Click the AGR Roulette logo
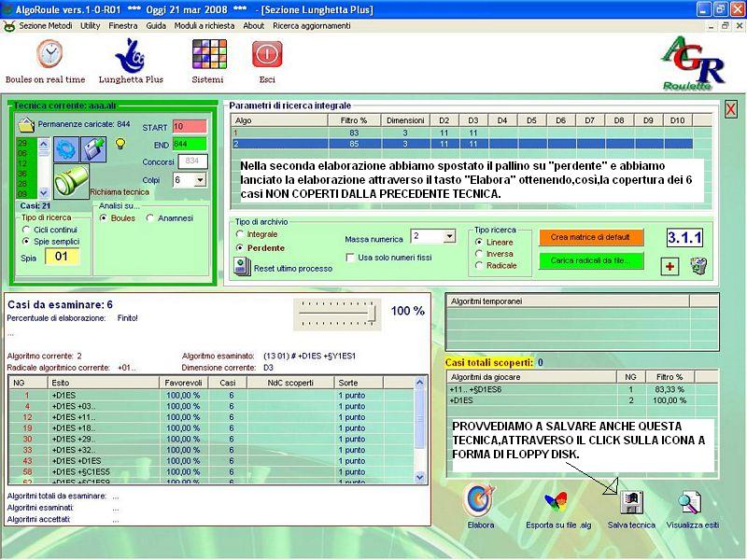The height and width of the screenshot is (560, 747). (692, 63)
